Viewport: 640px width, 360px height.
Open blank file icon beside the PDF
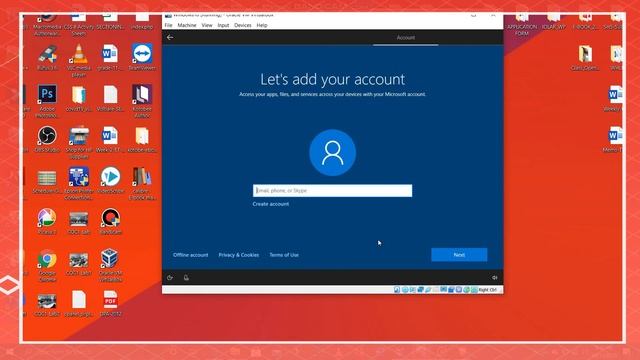[78, 304]
